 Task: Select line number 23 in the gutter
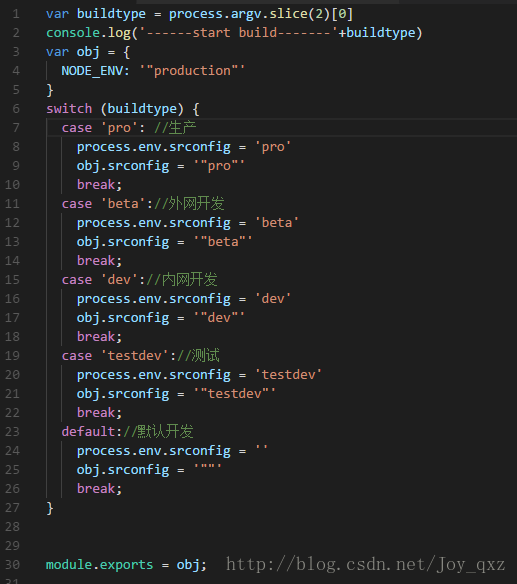[x=12, y=432]
